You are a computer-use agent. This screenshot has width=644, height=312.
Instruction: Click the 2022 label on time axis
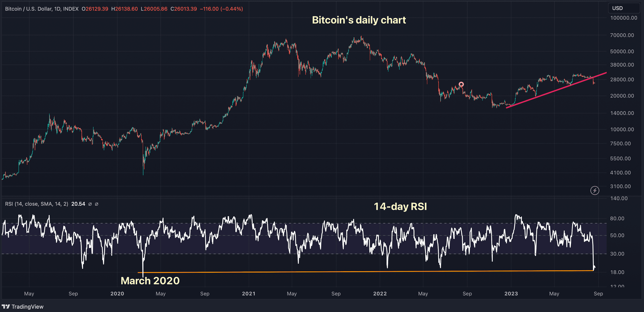tap(380, 294)
